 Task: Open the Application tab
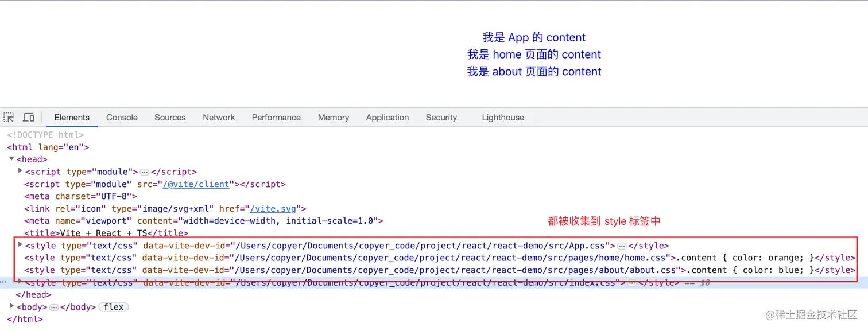(x=387, y=118)
